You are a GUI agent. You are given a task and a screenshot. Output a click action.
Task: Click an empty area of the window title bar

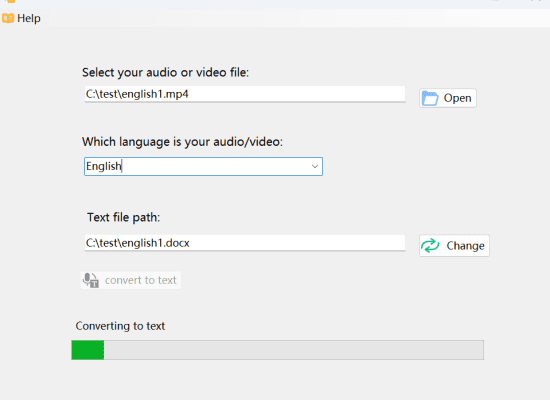click(x=246, y=3)
